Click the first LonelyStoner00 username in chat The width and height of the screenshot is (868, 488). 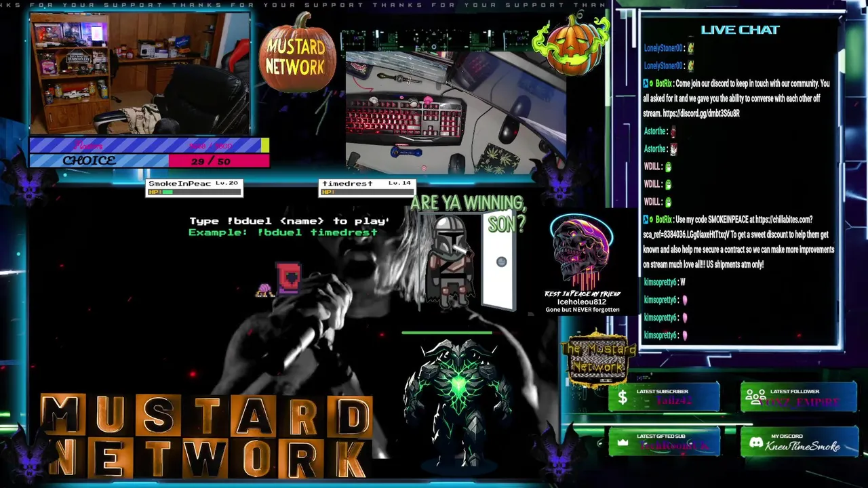tap(663, 48)
